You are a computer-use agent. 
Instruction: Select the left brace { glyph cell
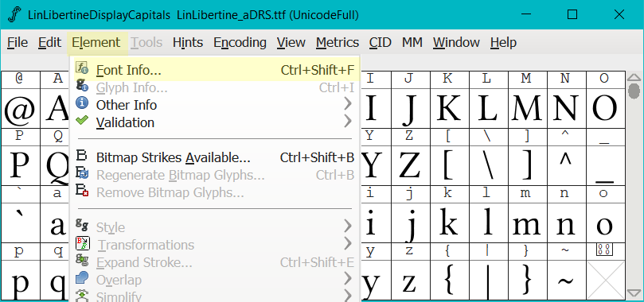pos(450,280)
